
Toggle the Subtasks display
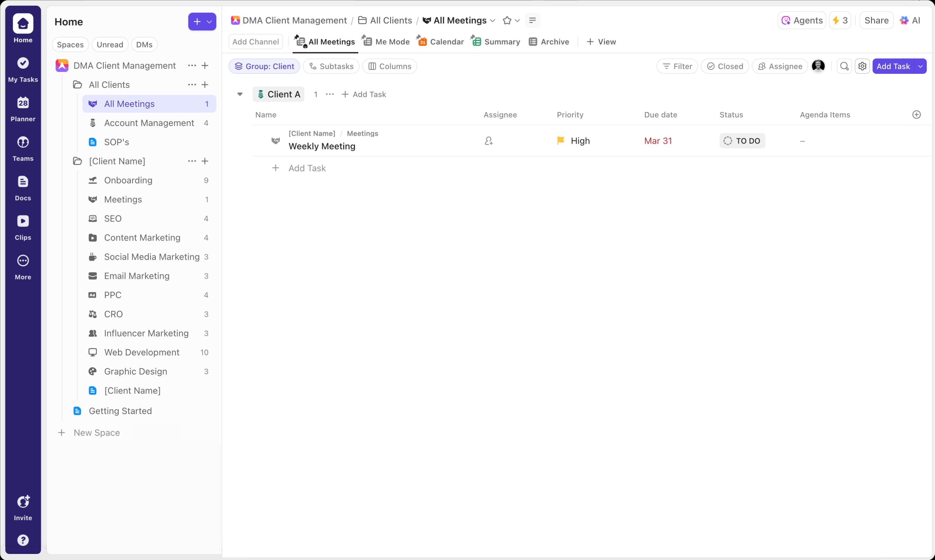click(331, 66)
